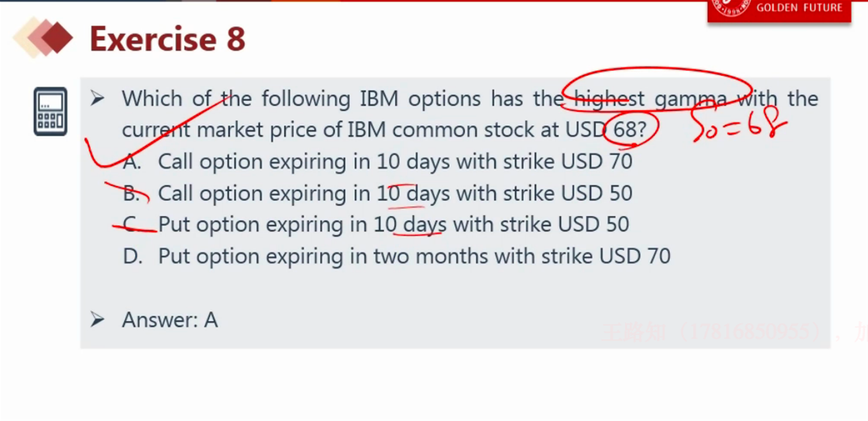868x421 pixels.
Task: Select option C put with strike USD 50
Action: [376, 225]
